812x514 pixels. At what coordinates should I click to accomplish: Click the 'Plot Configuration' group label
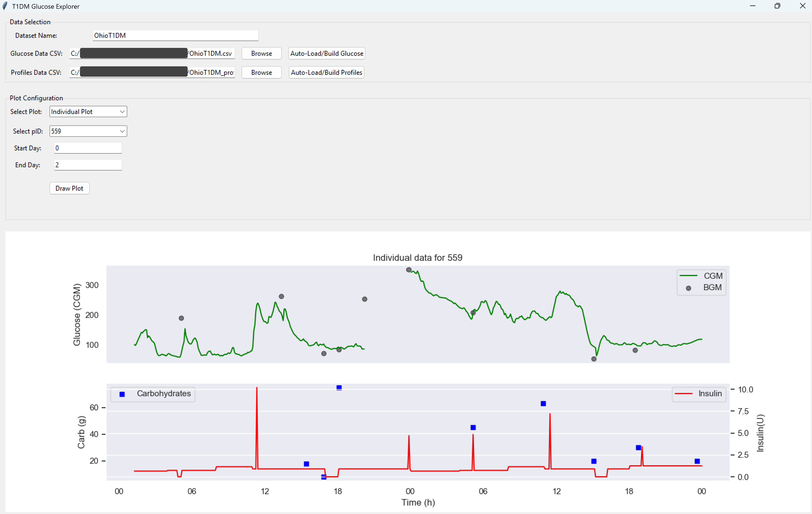[36, 98]
